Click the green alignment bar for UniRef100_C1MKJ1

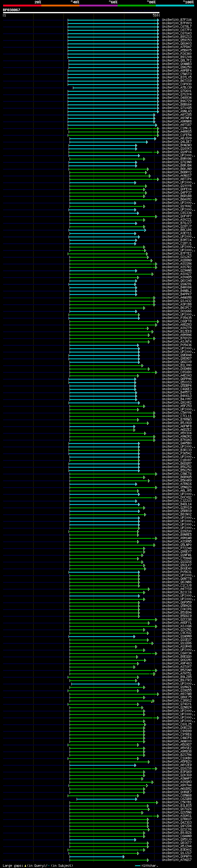114,128
